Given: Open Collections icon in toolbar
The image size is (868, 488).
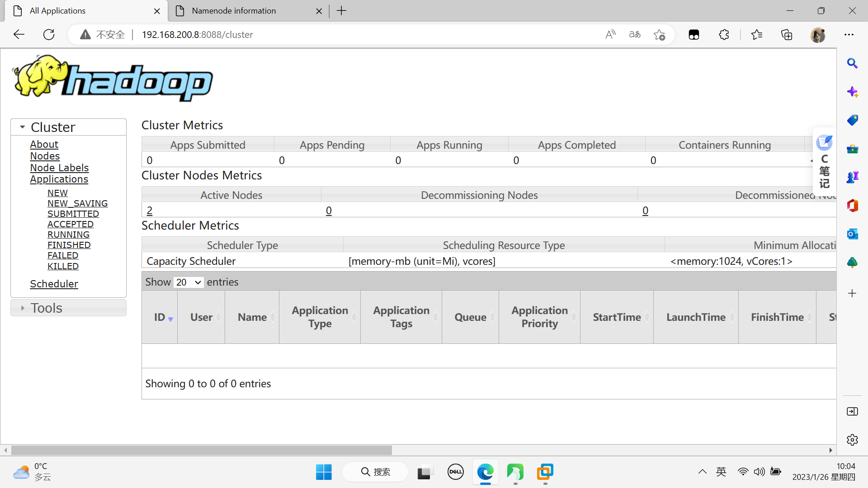Looking at the screenshot, I should coord(787,35).
